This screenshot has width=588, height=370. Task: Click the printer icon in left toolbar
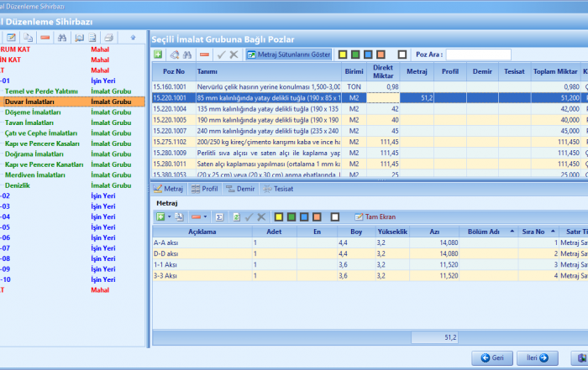pos(108,38)
